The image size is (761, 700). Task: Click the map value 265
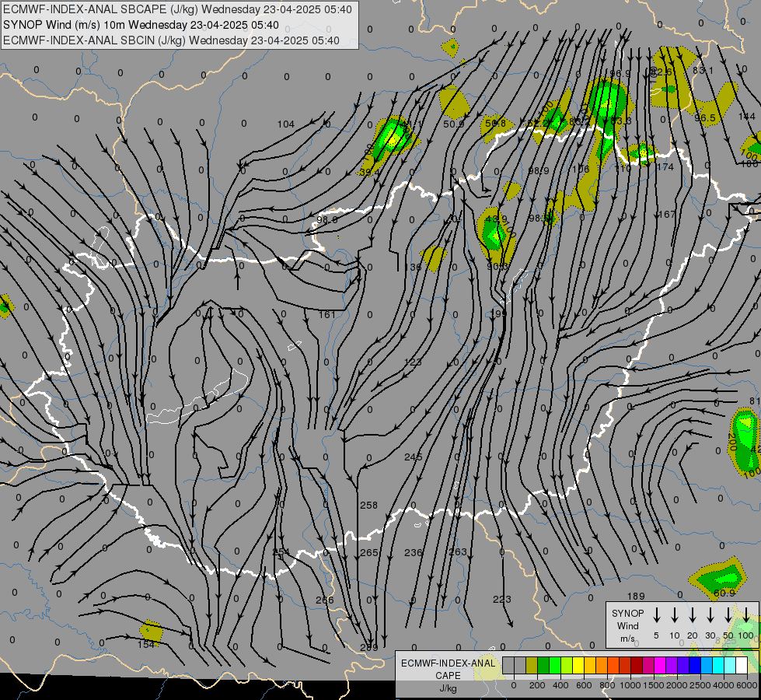coord(369,552)
